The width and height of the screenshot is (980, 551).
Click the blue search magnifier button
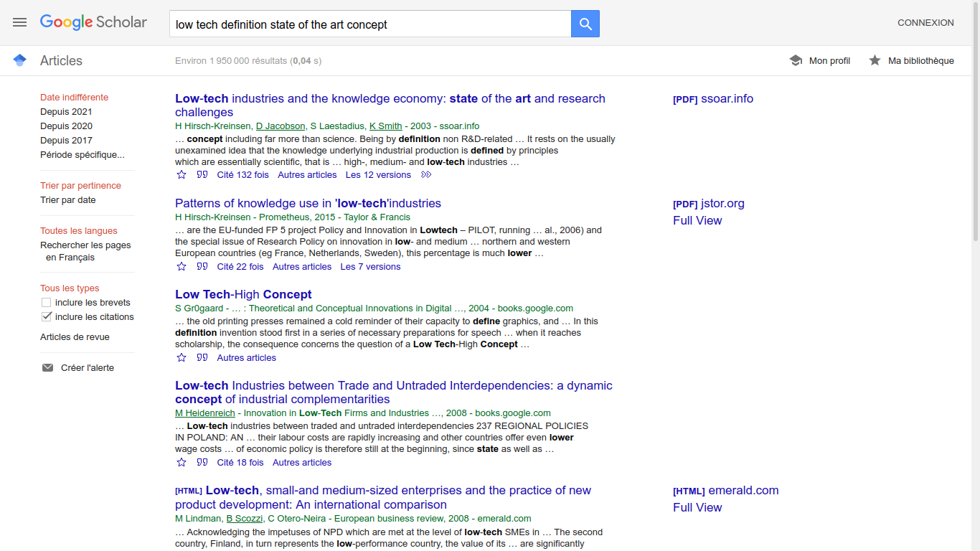coord(585,24)
